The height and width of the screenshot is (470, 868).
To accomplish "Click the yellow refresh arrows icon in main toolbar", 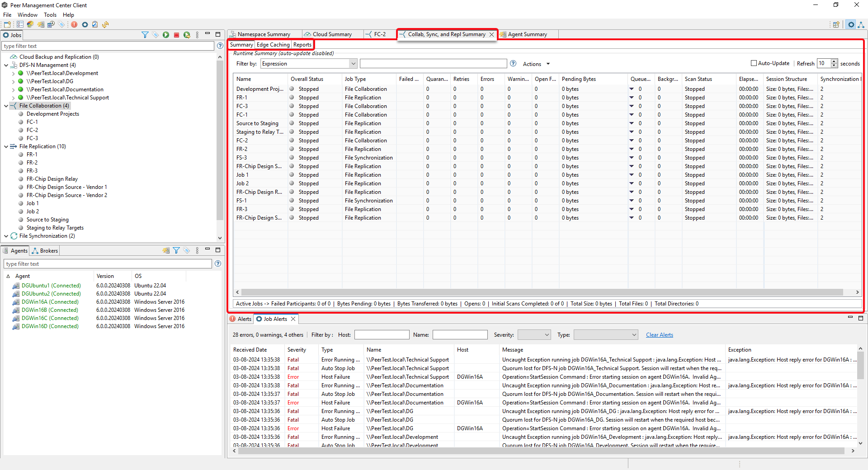I will 105,24.
